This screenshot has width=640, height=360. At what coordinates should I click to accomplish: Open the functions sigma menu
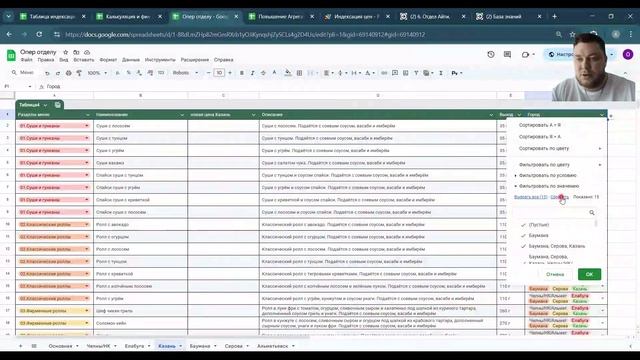(x=441, y=73)
